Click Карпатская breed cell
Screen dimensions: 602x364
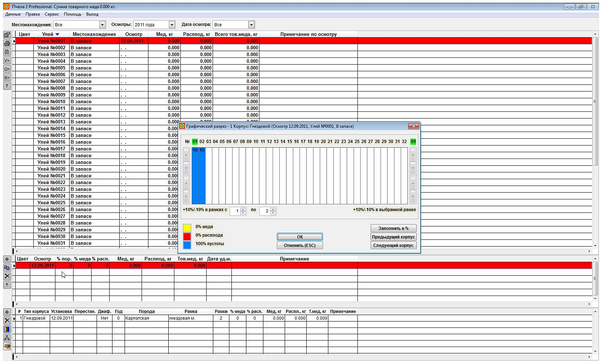point(146,318)
